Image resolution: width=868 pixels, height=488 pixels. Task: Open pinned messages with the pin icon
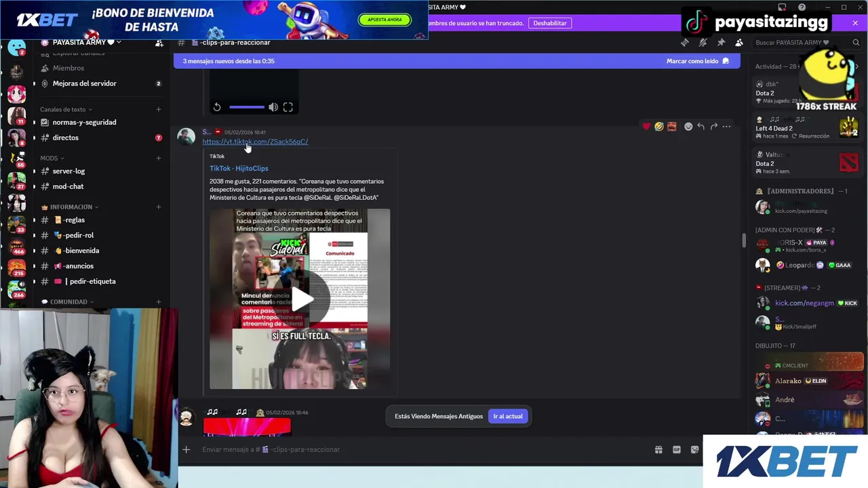tap(721, 42)
